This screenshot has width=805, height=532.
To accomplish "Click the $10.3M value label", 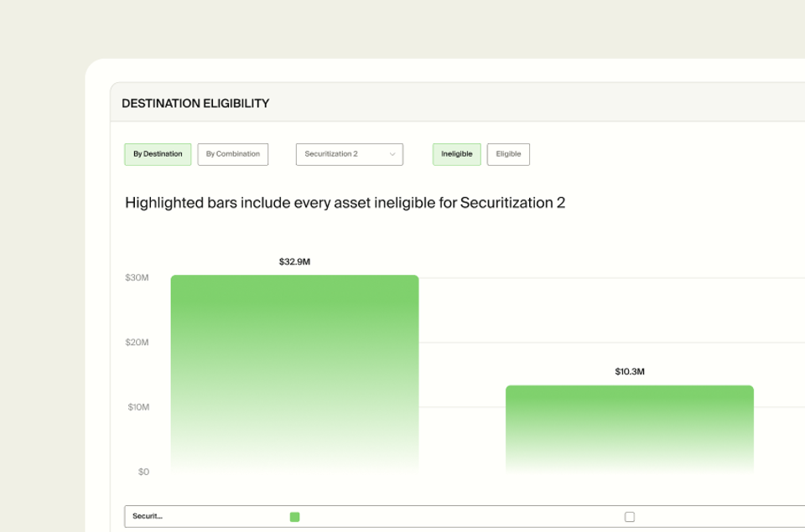I will tap(630, 371).
